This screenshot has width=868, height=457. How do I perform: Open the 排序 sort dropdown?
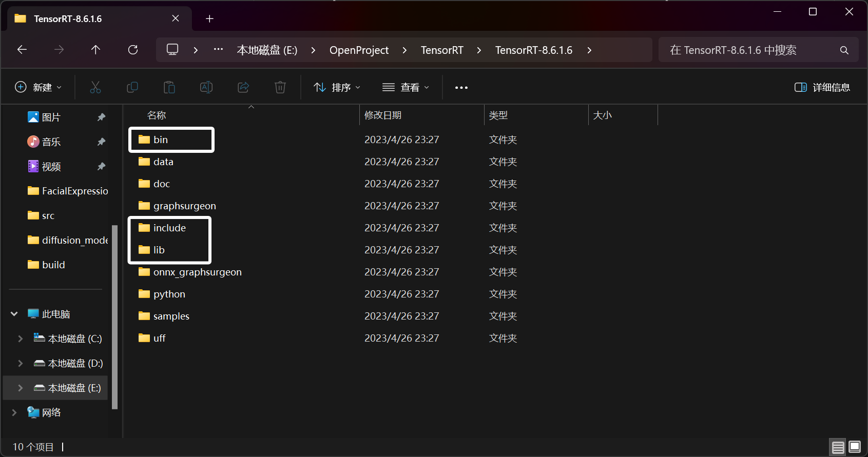coord(337,87)
